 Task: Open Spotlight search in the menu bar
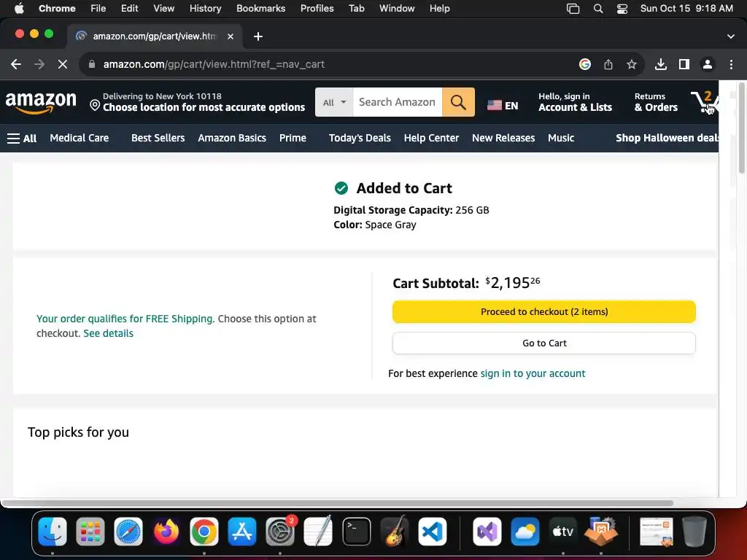click(598, 9)
